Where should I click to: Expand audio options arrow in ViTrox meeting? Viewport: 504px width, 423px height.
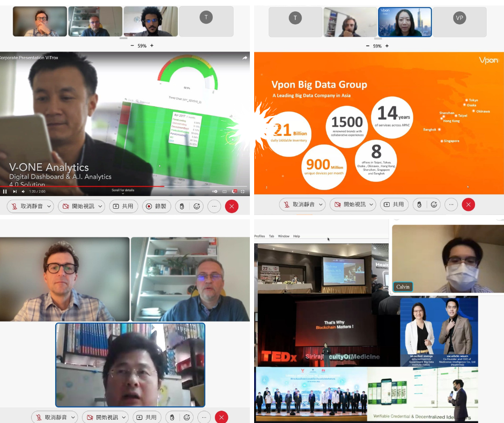click(x=49, y=206)
